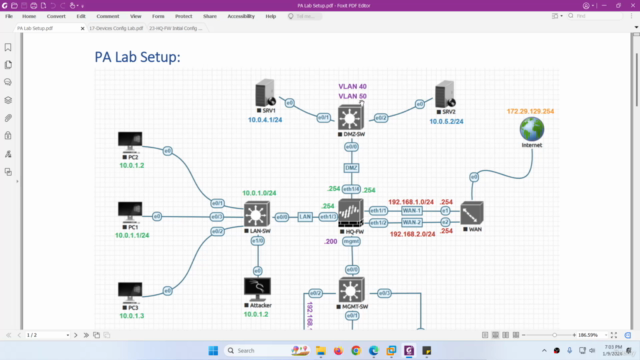Open the copy documents panel icon at sidebar bottom
Viewport: 640px width, 360px height.
8,172
